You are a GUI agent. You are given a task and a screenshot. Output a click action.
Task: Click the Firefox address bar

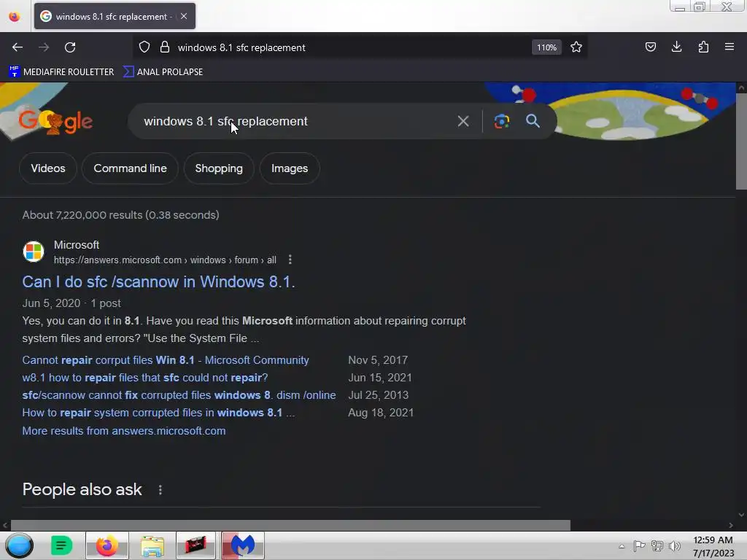352,47
